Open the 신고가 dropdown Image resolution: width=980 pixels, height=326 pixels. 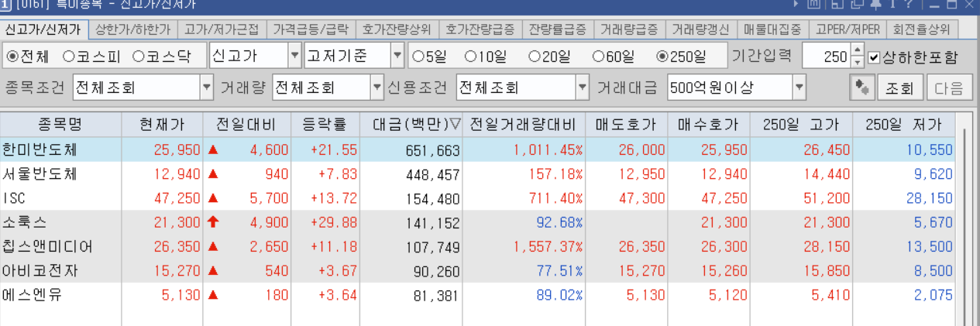[294, 56]
